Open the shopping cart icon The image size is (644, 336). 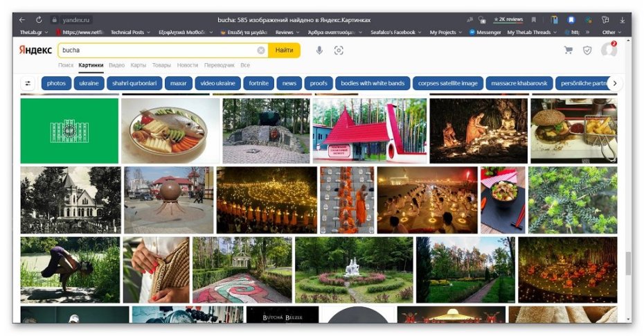pyautogui.click(x=569, y=50)
